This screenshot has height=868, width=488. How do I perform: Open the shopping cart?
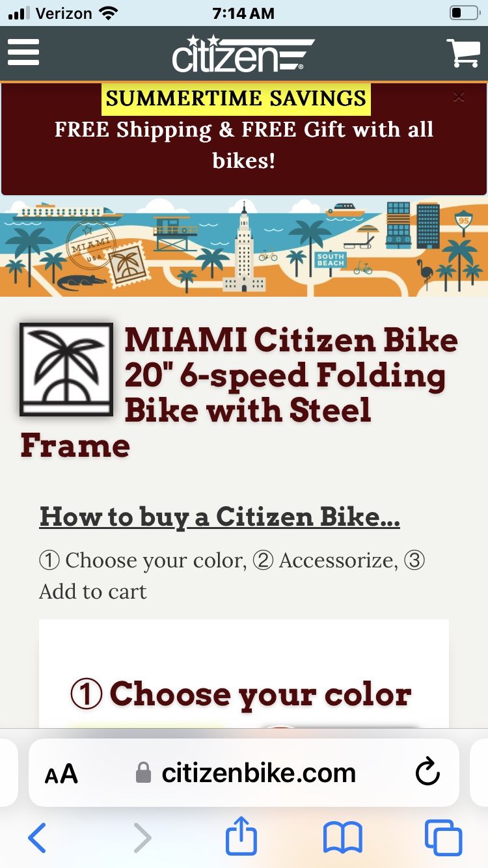tap(463, 51)
